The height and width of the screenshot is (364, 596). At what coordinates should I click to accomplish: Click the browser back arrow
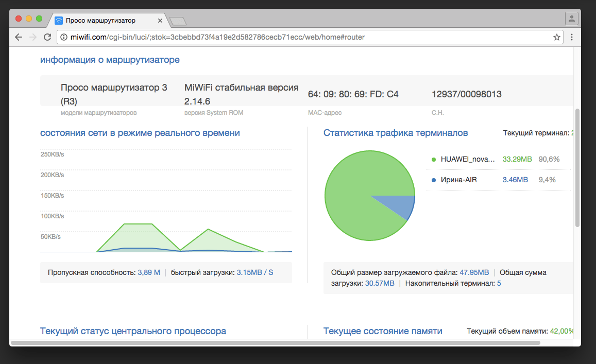[19, 37]
